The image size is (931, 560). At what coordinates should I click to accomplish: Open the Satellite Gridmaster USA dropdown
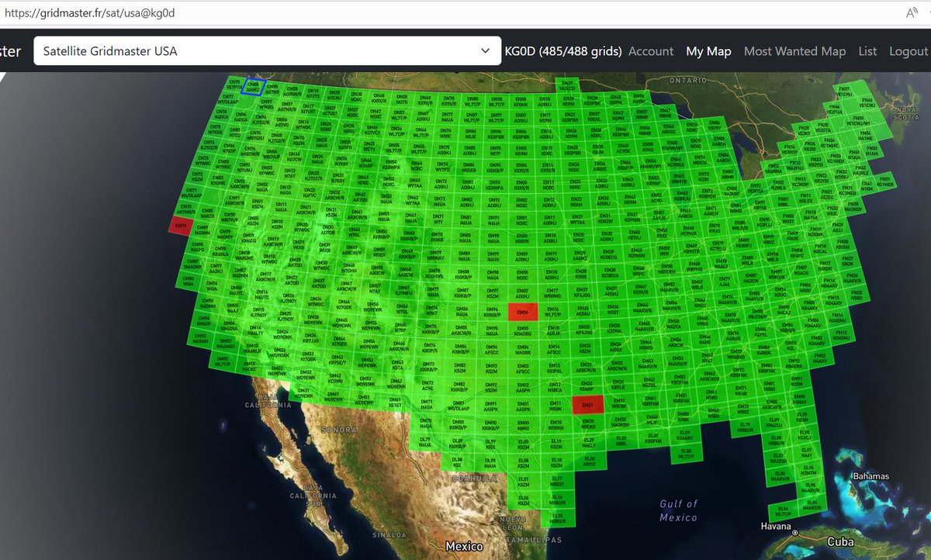point(267,51)
